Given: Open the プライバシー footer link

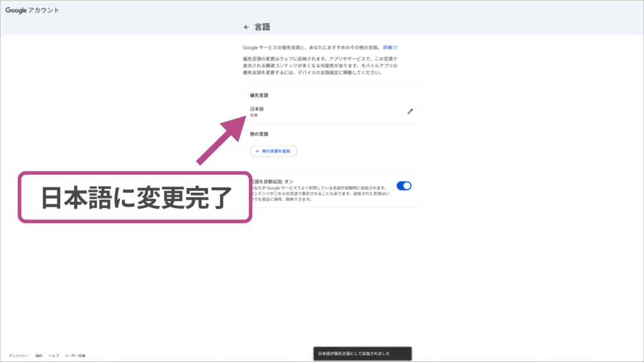Looking at the screenshot, I should coord(19,354).
